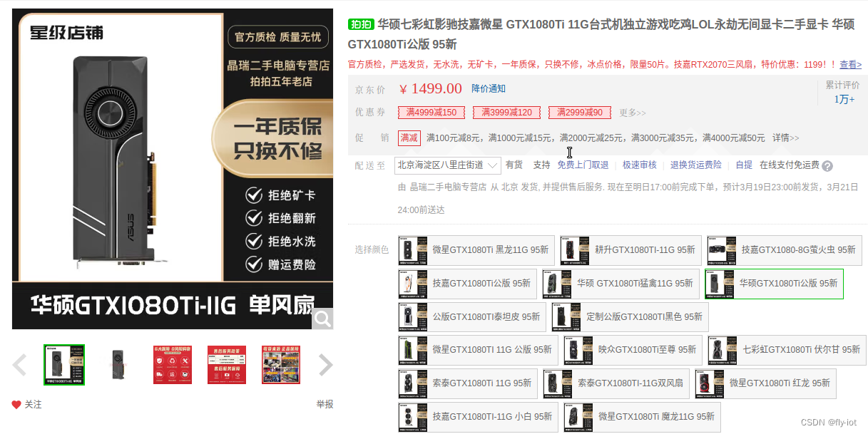Select option 七彩虹GTX1080Ti 伏尔甘 95新
The width and height of the screenshot is (868, 434).
tap(787, 350)
